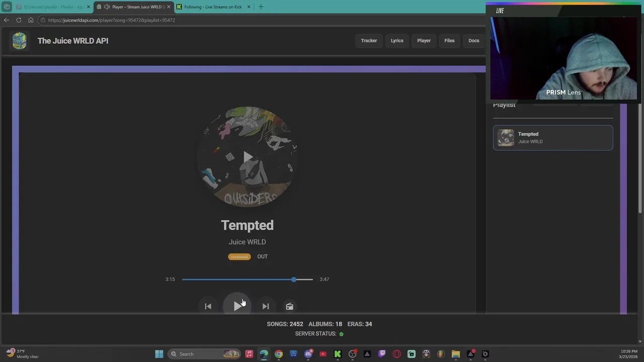The image size is (644, 362).
Task: Click the song progress slider handle
Action: (294, 279)
